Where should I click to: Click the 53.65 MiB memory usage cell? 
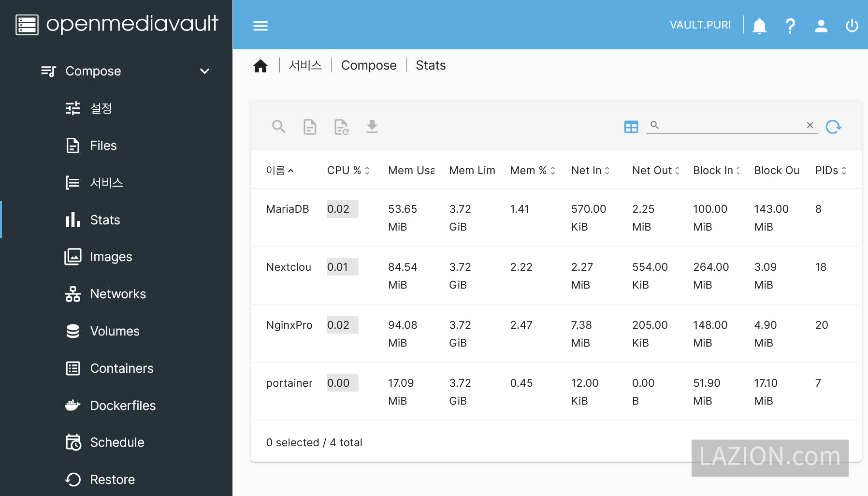coord(403,218)
